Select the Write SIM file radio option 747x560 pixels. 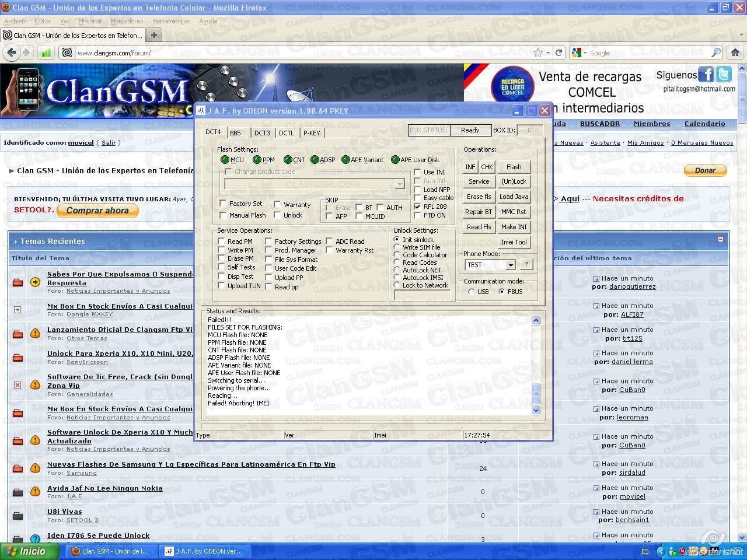point(397,247)
